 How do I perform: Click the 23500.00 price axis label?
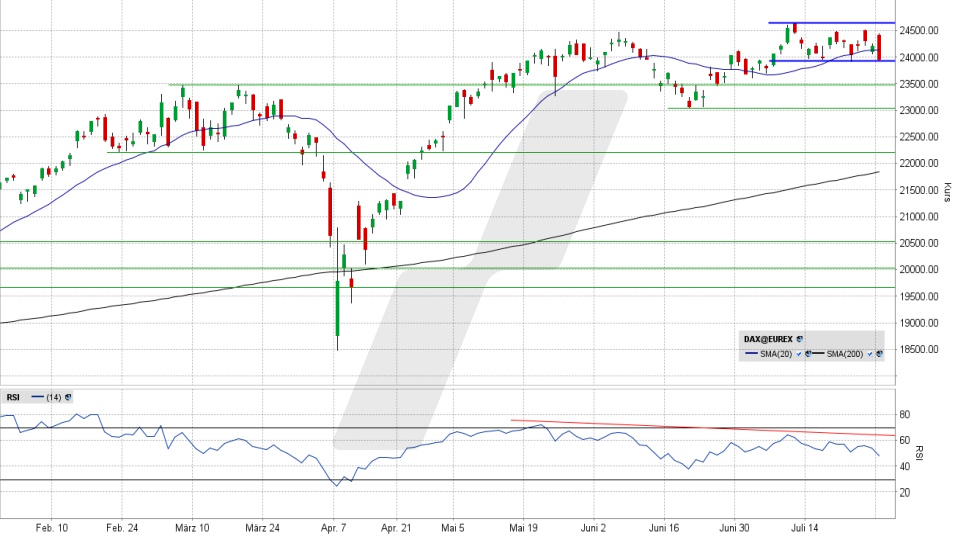(x=919, y=84)
